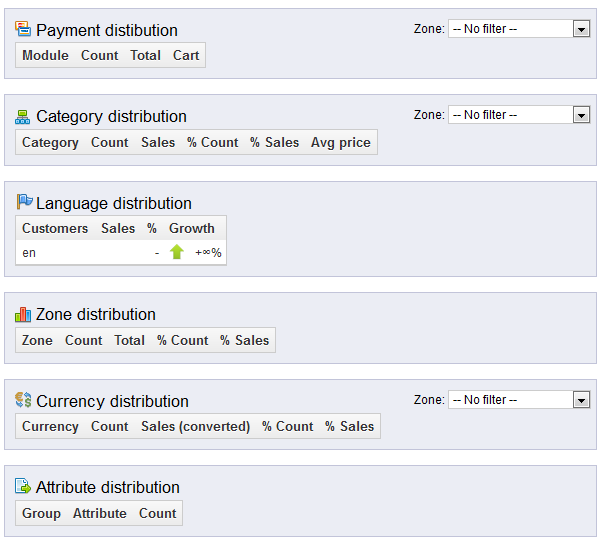The height and width of the screenshot is (545, 600).
Task: Click the Sales (converted) column header
Action: pos(195,427)
